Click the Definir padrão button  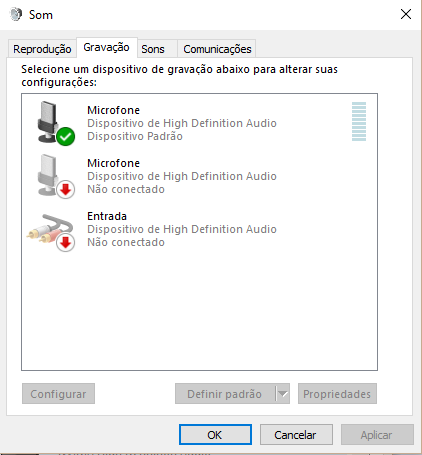[225, 394]
